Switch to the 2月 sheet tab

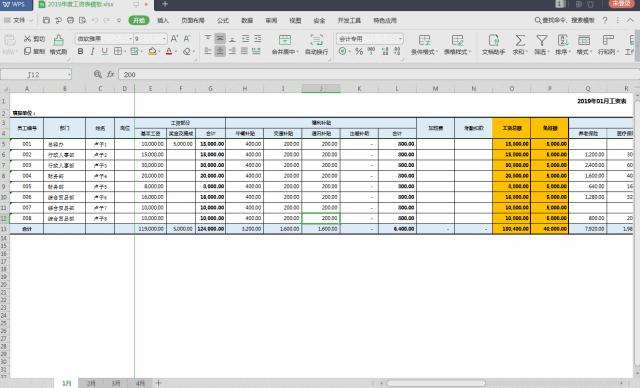(x=91, y=383)
